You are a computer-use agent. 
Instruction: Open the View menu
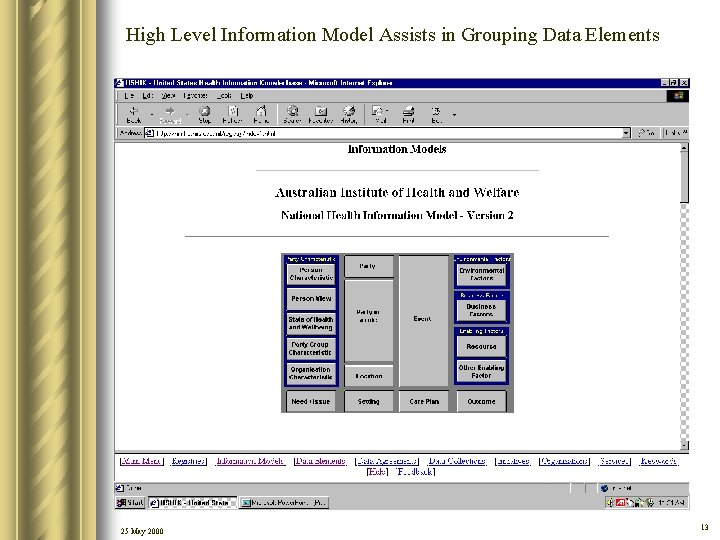[x=168, y=96]
